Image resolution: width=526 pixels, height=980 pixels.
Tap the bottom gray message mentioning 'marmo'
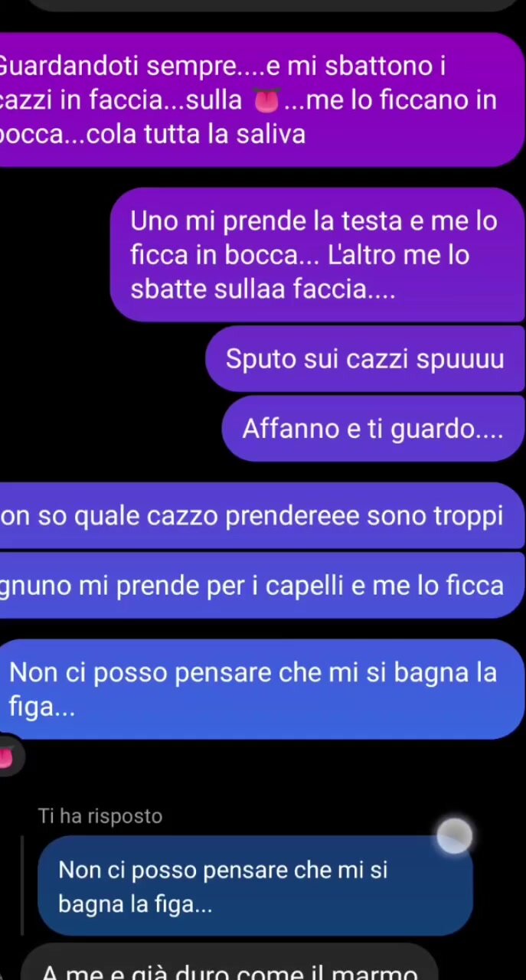(228, 962)
